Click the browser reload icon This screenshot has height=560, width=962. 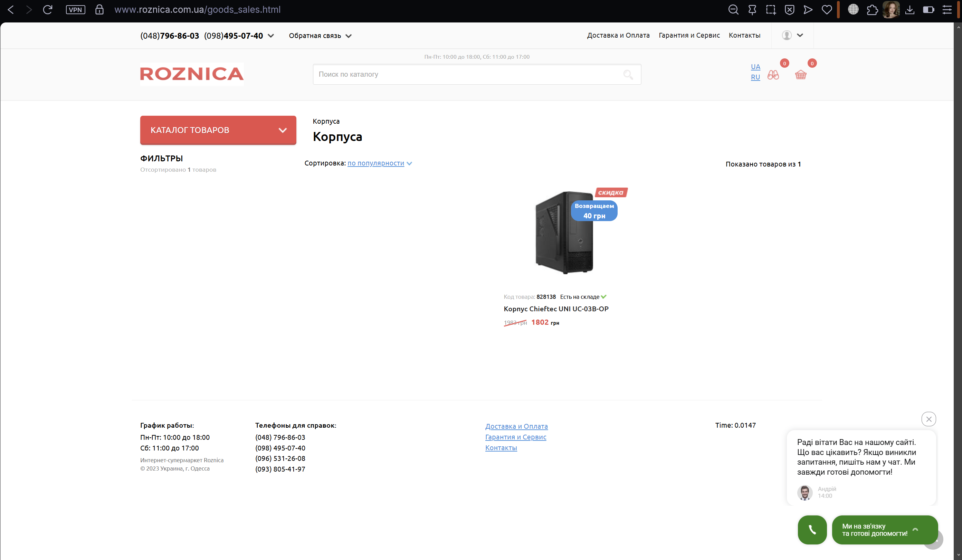point(47,10)
